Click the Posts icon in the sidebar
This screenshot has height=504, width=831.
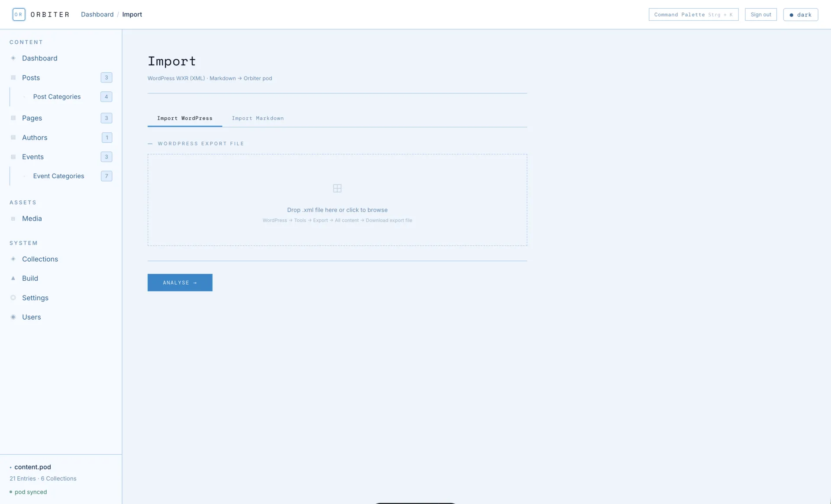pyautogui.click(x=13, y=77)
